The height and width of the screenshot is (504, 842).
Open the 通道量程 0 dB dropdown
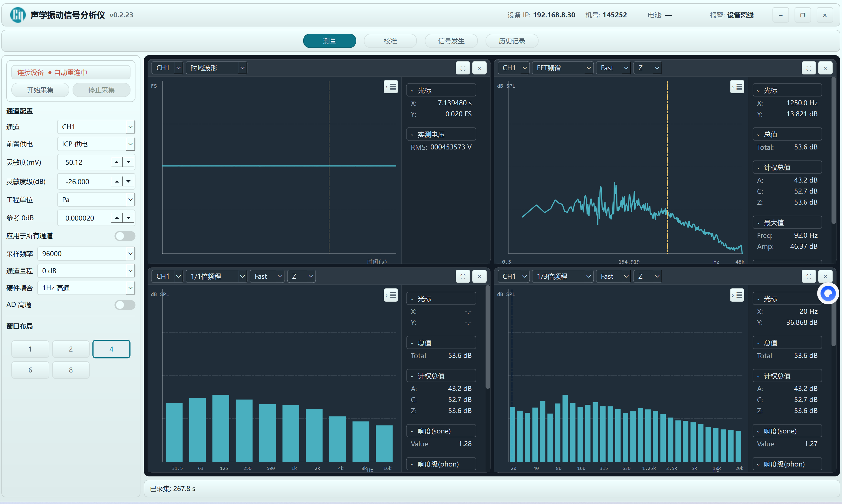(86, 271)
